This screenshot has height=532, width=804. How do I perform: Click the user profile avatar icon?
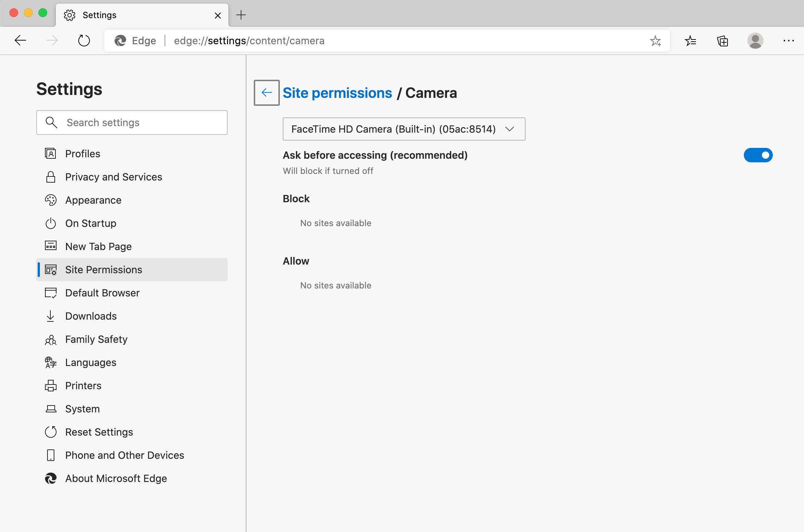pos(755,41)
